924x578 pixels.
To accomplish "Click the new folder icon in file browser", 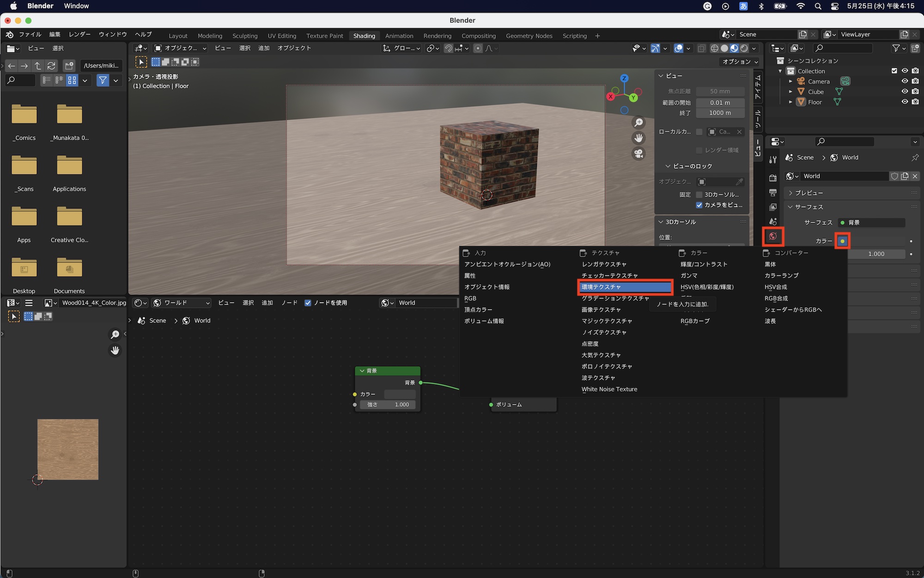I will (x=69, y=66).
